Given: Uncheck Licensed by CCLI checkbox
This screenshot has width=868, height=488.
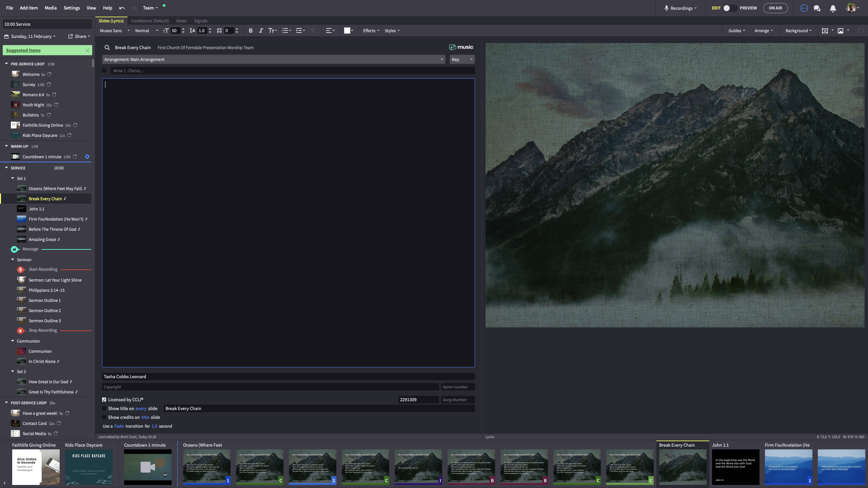Looking at the screenshot, I should coord(104,400).
